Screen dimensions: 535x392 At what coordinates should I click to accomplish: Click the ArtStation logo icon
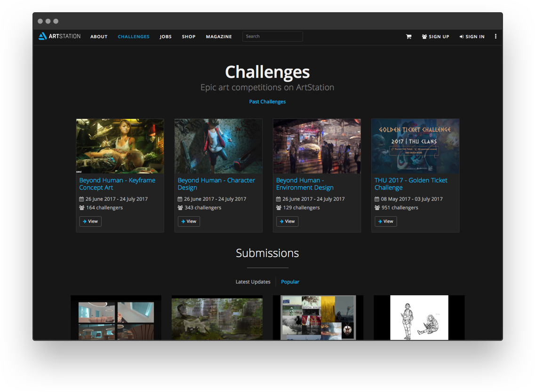click(x=42, y=36)
